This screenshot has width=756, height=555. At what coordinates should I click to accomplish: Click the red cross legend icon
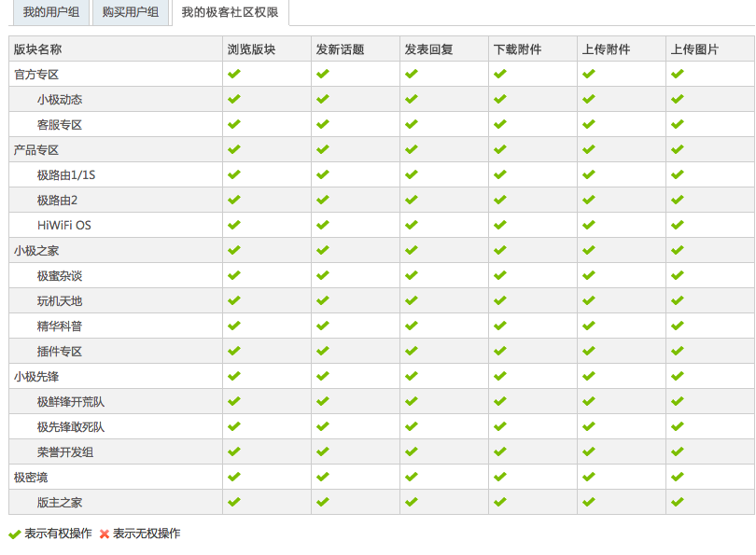click(x=105, y=534)
